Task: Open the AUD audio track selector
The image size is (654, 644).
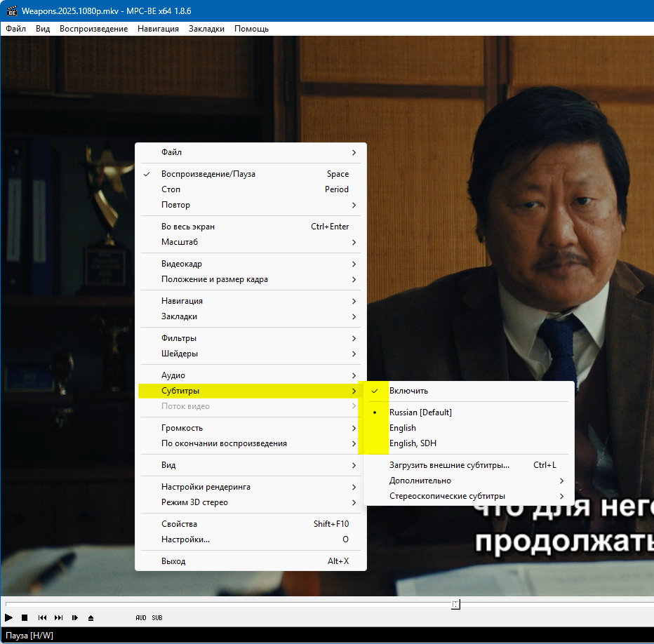Action: [141, 617]
